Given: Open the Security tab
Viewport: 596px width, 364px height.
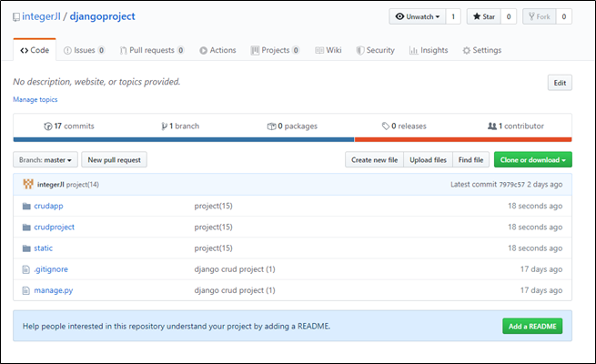Looking at the screenshot, I should tap(375, 50).
